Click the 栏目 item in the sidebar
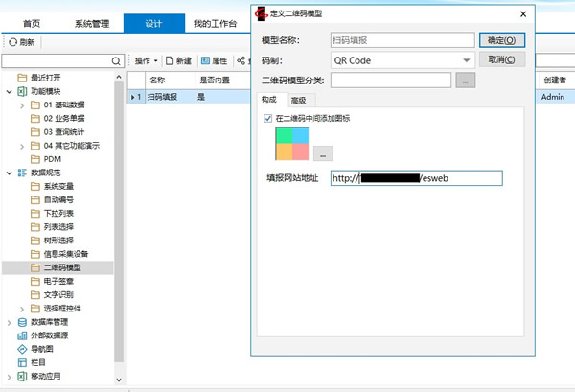Viewport: 575px width, 392px height. [x=38, y=363]
